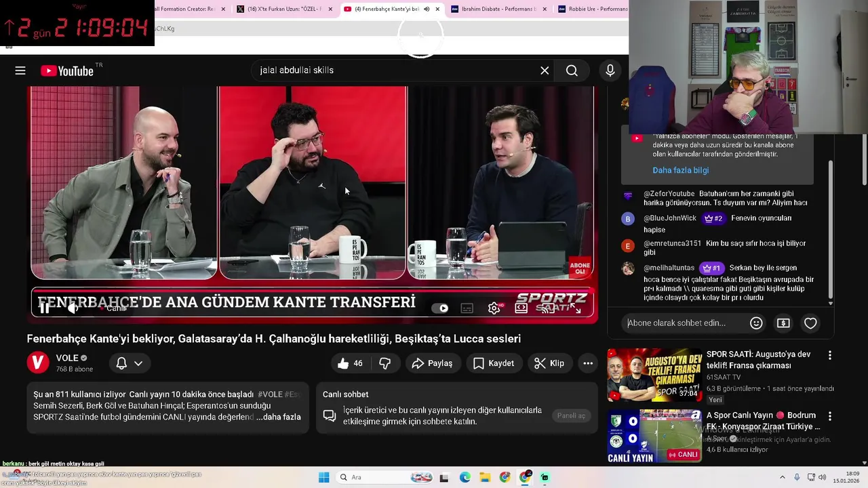Run search with the magnifier button
868x488 pixels.
tap(572, 70)
